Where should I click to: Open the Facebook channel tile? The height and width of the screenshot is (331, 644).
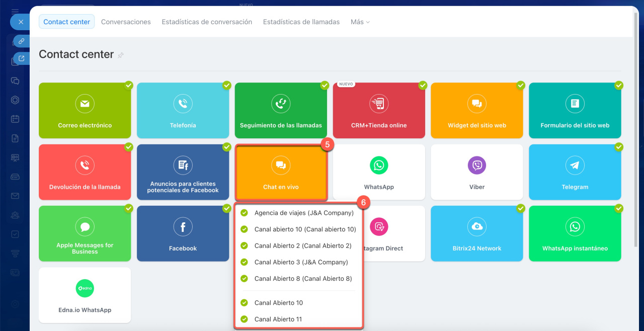183,233
